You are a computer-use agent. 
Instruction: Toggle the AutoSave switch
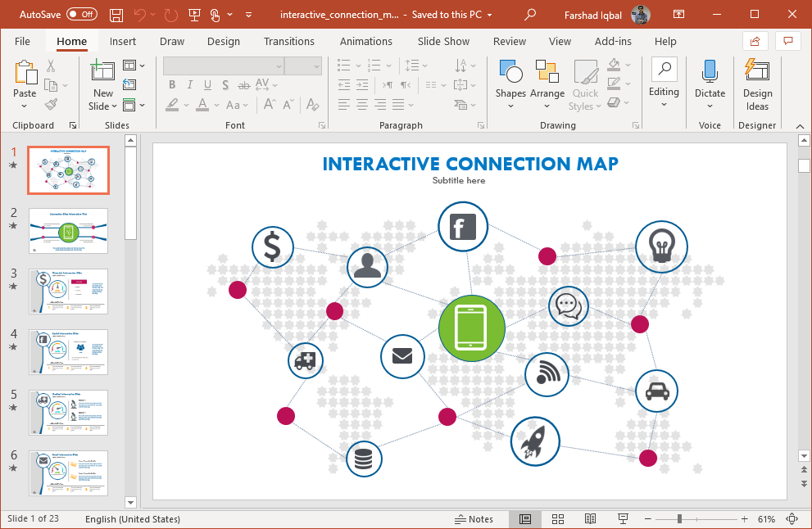point(81,15)
